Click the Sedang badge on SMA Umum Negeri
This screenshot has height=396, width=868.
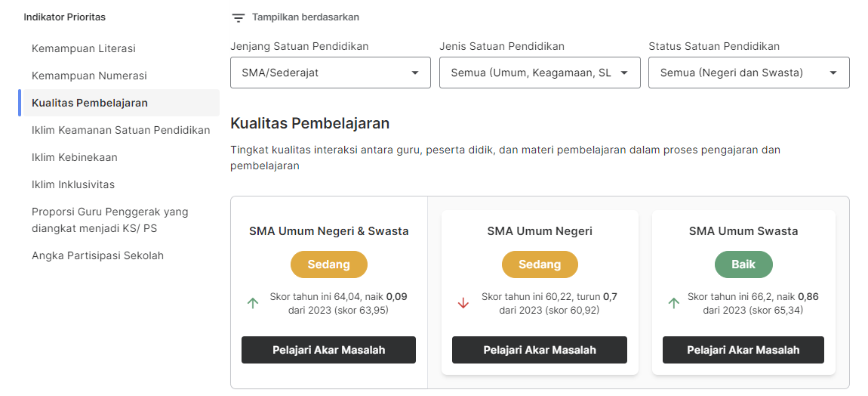[x=540, y=265]
